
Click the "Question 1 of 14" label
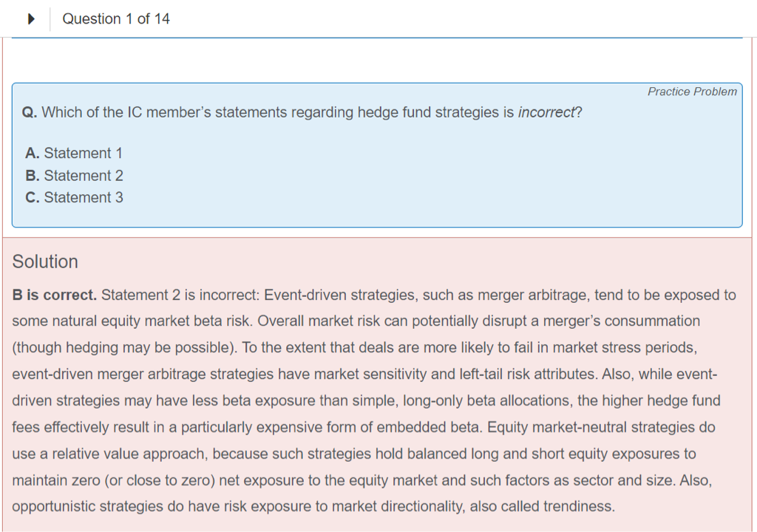click(x=116, y=19)
